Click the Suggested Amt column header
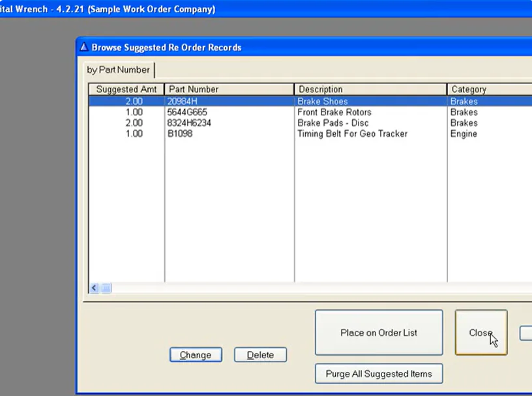Screen dimensions: 532x396 click(x=126, y=89)
